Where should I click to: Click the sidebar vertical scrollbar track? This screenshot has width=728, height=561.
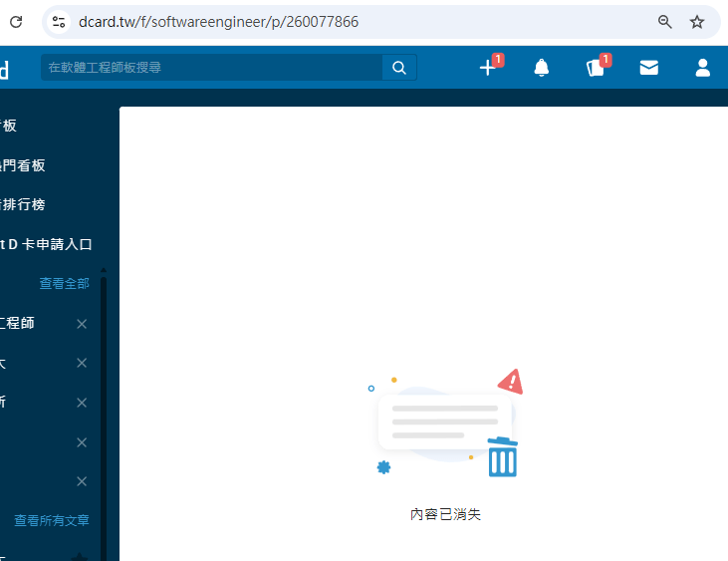pyautogui.click(x=104, y=418)
